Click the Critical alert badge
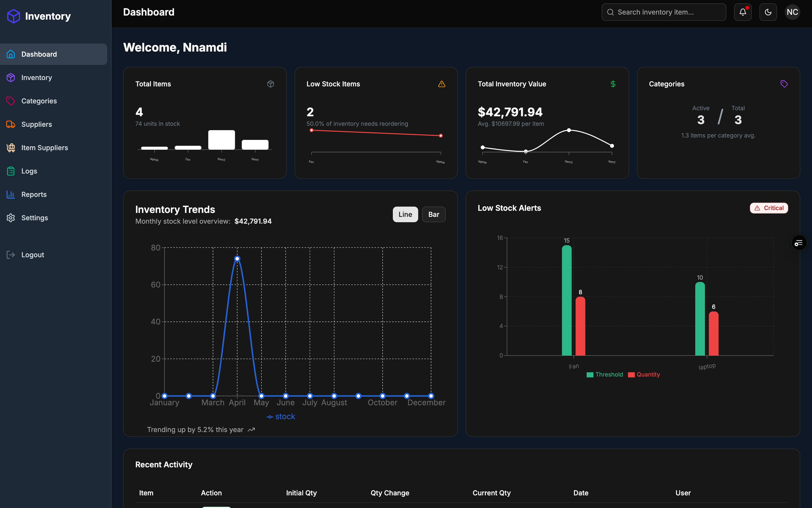Image resolution: width=812 pixels, height=508 pixels. (769, 208)
